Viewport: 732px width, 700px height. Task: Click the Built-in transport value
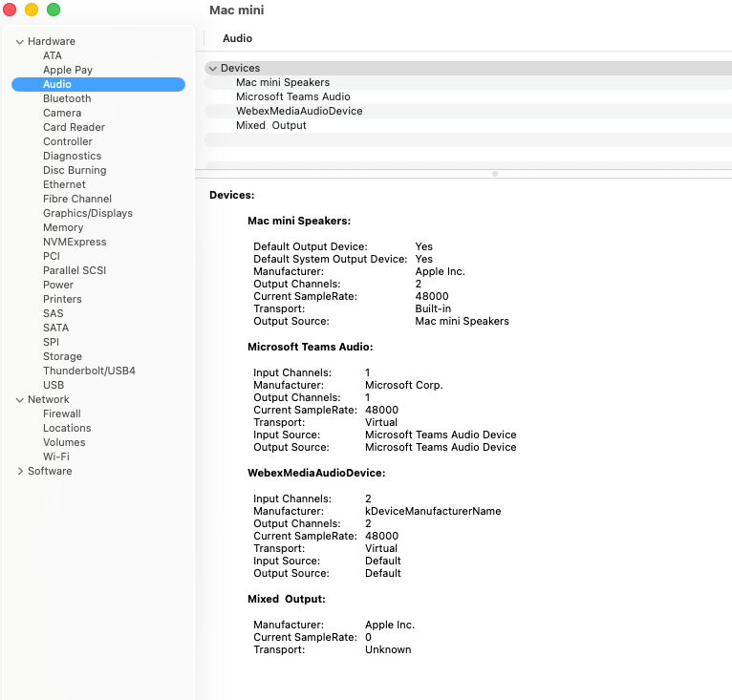(x=433, y=308)
